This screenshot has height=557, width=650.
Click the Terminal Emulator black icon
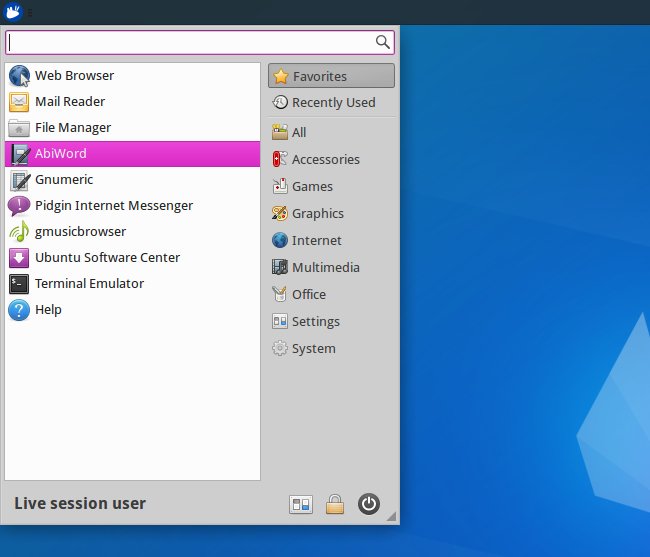[x=19, y=284]
